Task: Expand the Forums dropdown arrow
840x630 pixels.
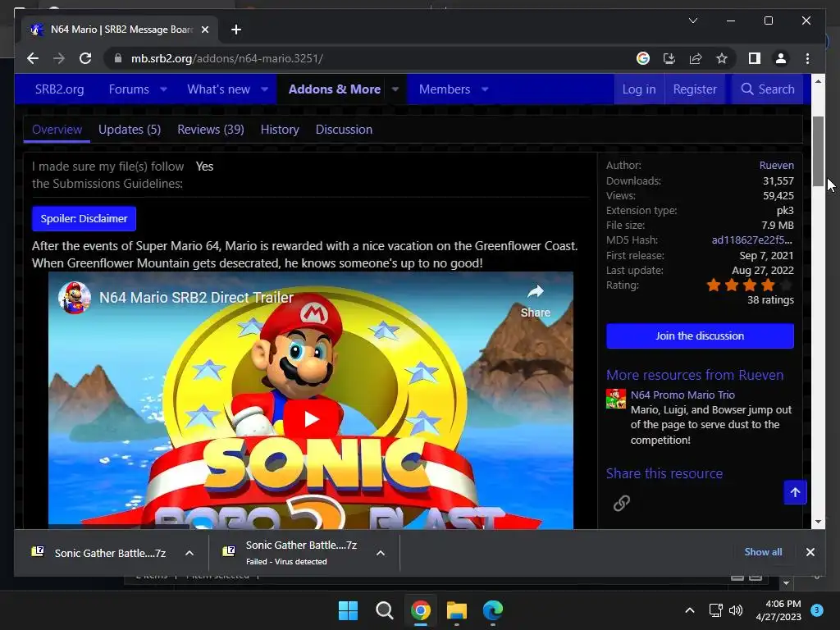Action: [x=163, y=89]
